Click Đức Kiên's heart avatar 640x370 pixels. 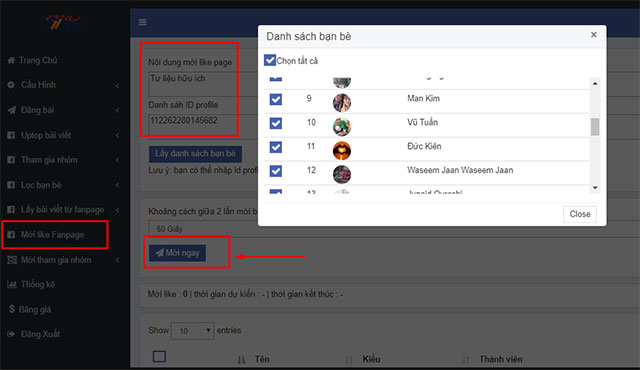pyautogui.click(x=342, y=151)
